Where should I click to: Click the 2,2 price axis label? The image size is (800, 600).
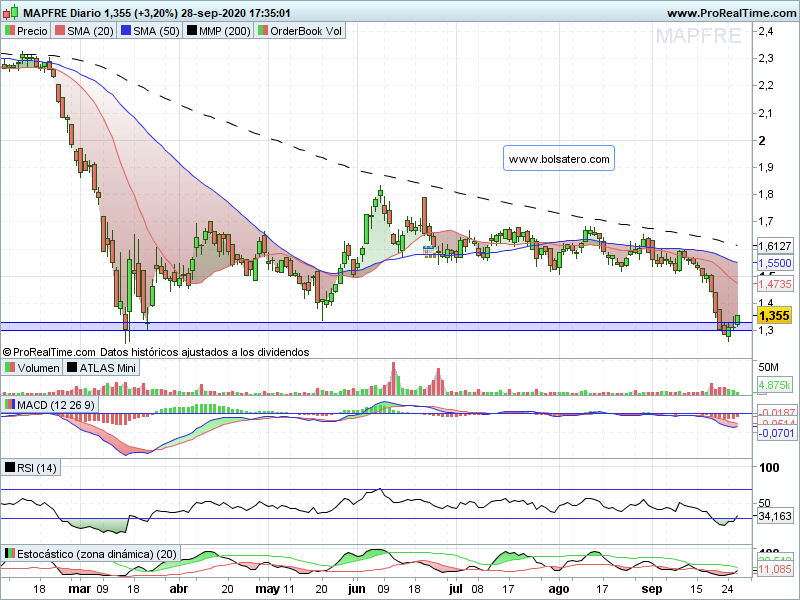coord(766,85)
